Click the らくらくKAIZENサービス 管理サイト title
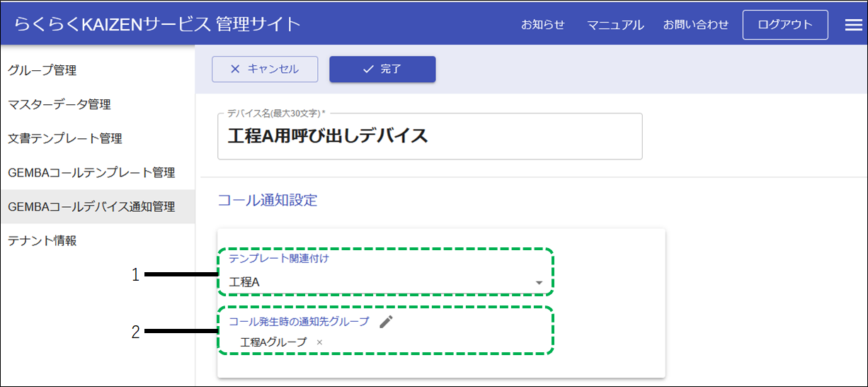 (159, 24)
